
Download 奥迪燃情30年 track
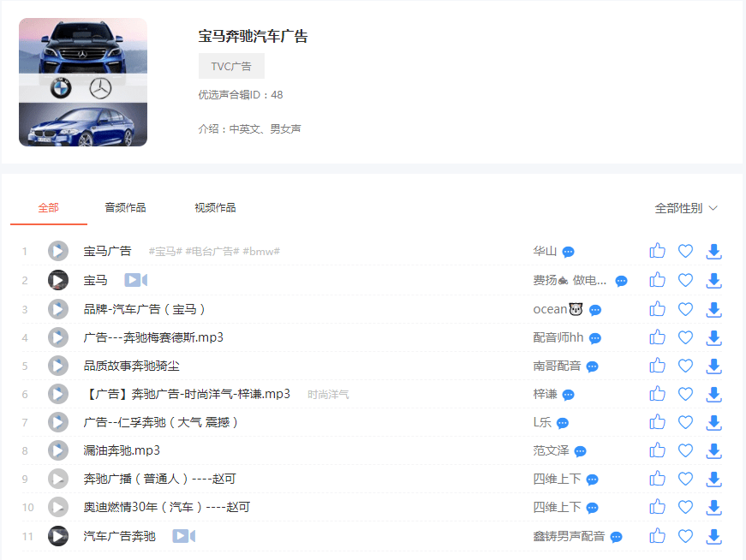(x=713, y=508)
